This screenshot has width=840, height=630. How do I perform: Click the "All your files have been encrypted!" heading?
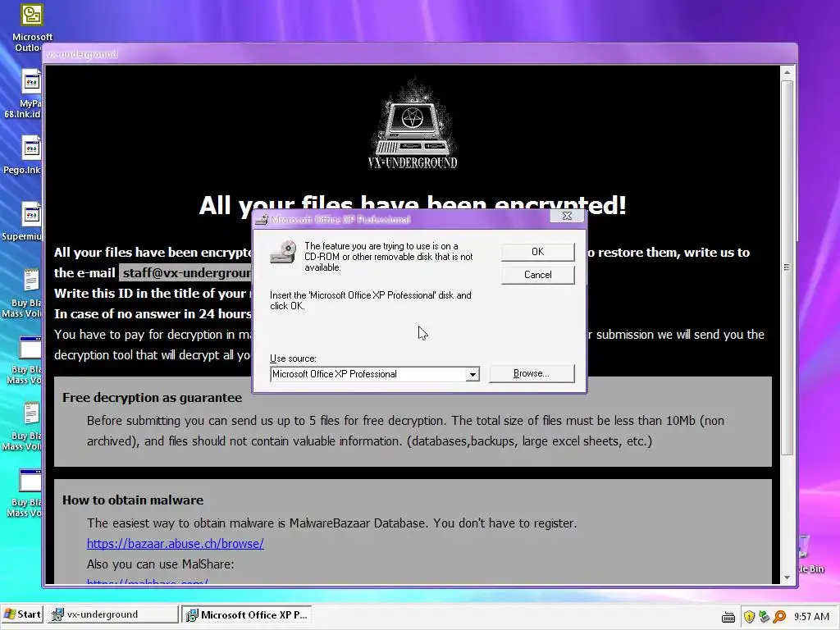click(x=413, y=204)
